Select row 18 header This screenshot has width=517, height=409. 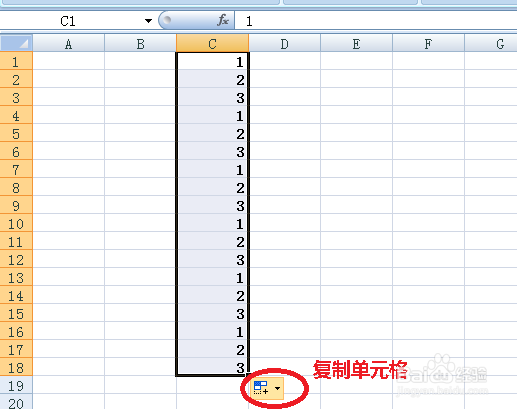[16, 367]
